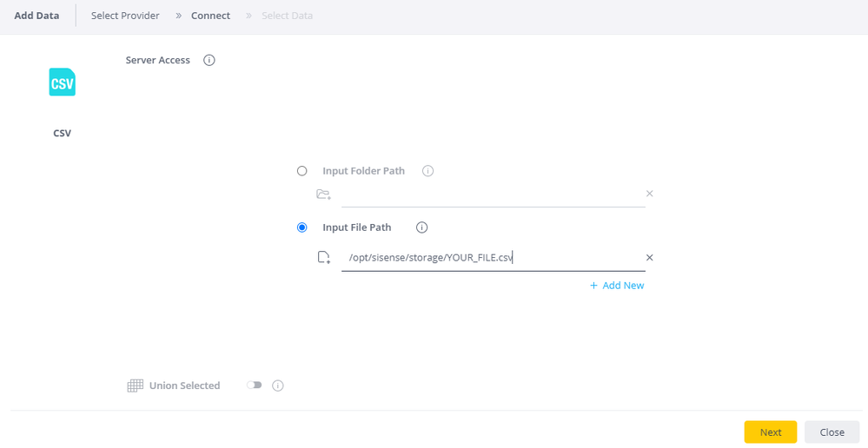
Task: Click the CSV provider icon
Action: [x=62, y=82]
